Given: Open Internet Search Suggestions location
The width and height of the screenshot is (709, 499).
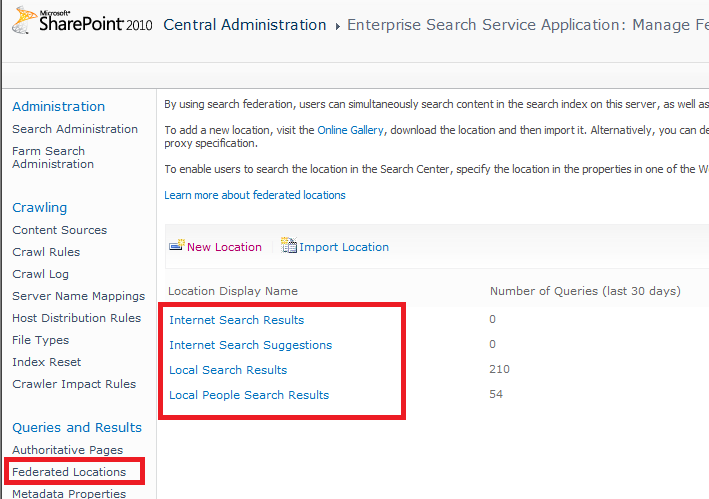Looking at the screenshot, I should point(250,345).
